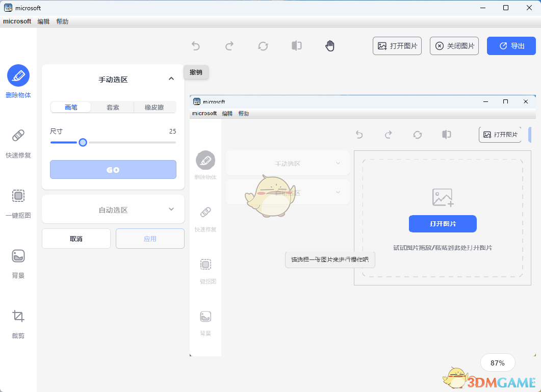Click the 导出 export button
The width and height of the screenshot is (541, 392).
(x=511, y=46)
